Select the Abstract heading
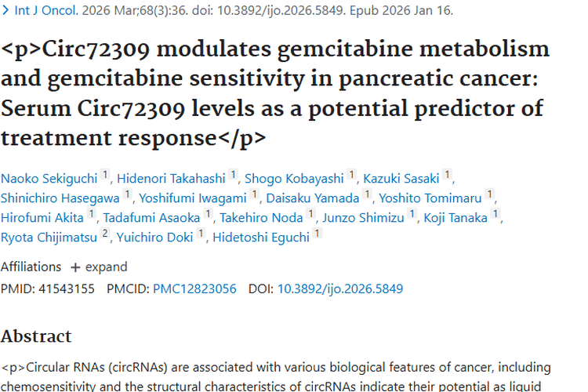Screen dimensions: 588x392 (36, 336)
